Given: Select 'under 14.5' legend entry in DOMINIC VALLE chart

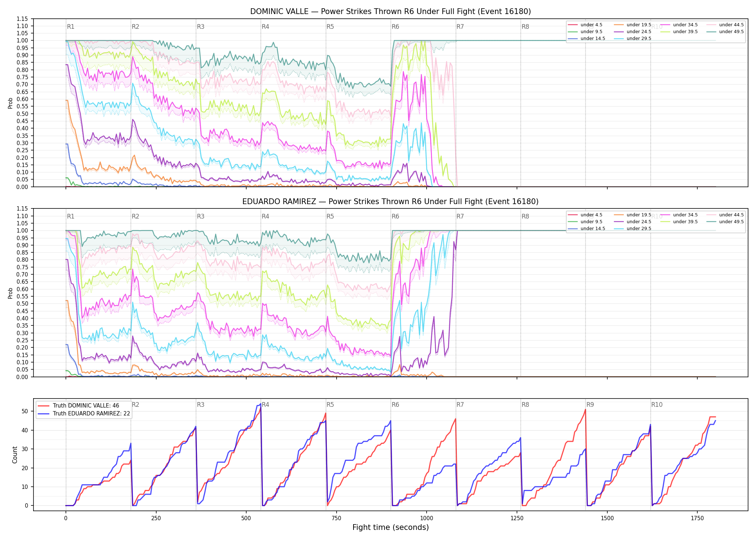Looking at the screenshot, I should (586, 39).
